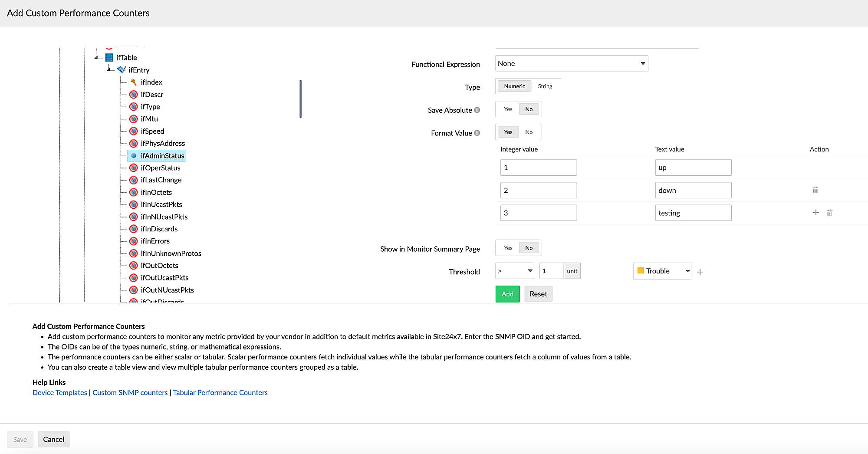Viewport: 868px width, 454px height.
Task: Open the threshold comparison operator dropdown
Action: pos(514,271)
